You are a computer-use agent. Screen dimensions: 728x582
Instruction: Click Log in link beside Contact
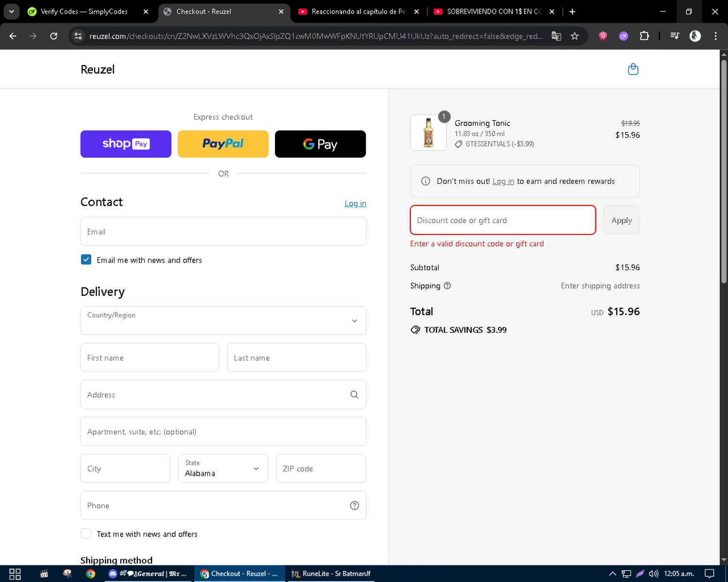[x=355, y=203]
